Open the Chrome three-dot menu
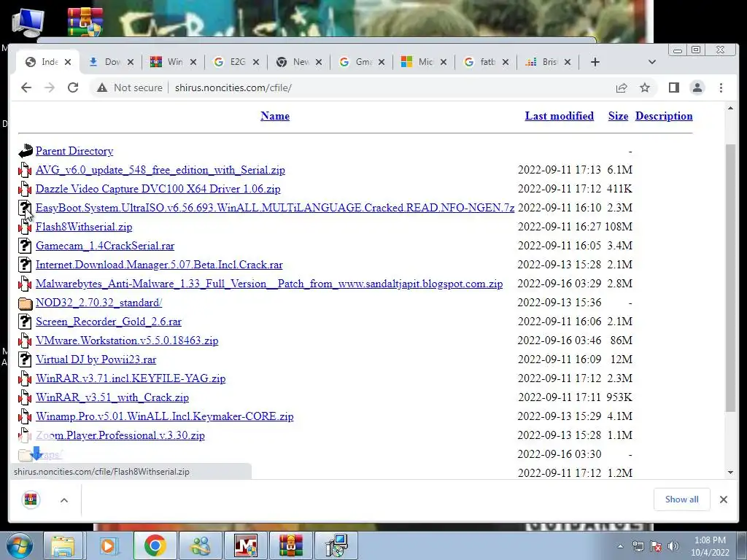 (721, 87)
